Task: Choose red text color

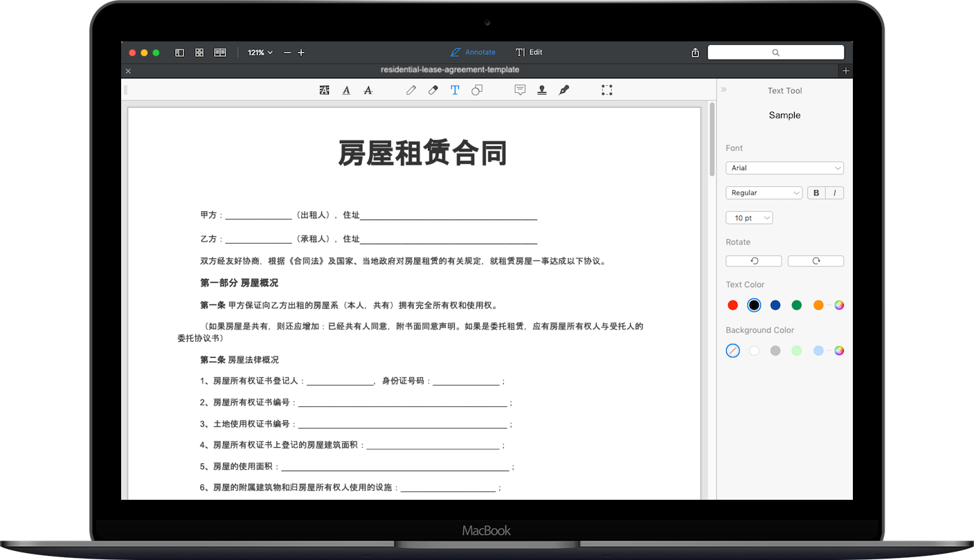Action: pos(733,305)
